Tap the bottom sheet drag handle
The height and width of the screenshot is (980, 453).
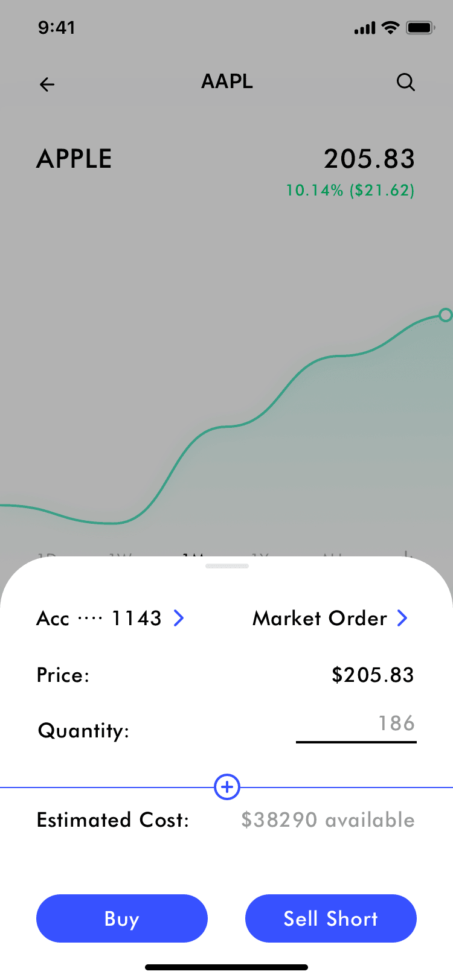(227, 566)
